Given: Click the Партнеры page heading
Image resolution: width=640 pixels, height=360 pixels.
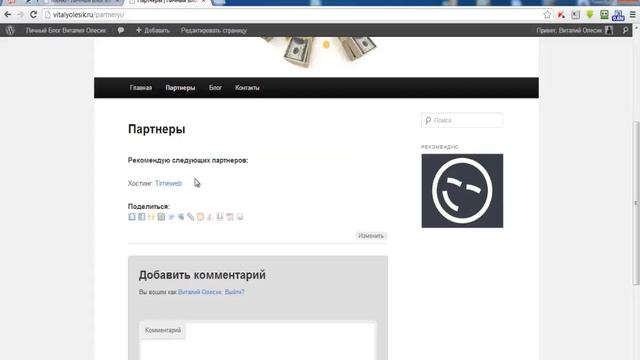Looking at the screenshot, I should tap(156, 129).
